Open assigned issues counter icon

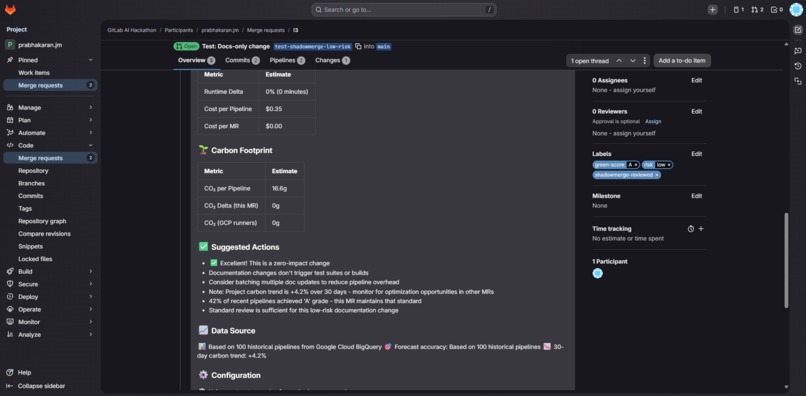click(739, 10)
